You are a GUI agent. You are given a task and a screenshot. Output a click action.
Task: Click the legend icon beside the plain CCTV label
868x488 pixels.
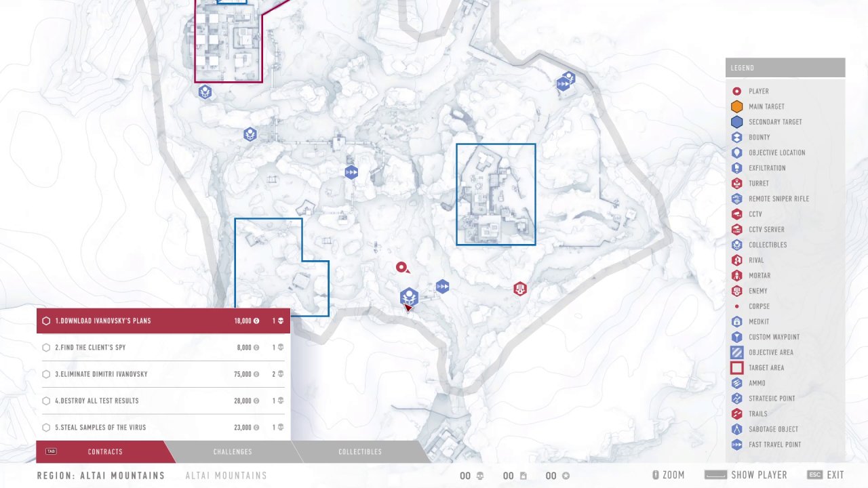tap(737, 214)
